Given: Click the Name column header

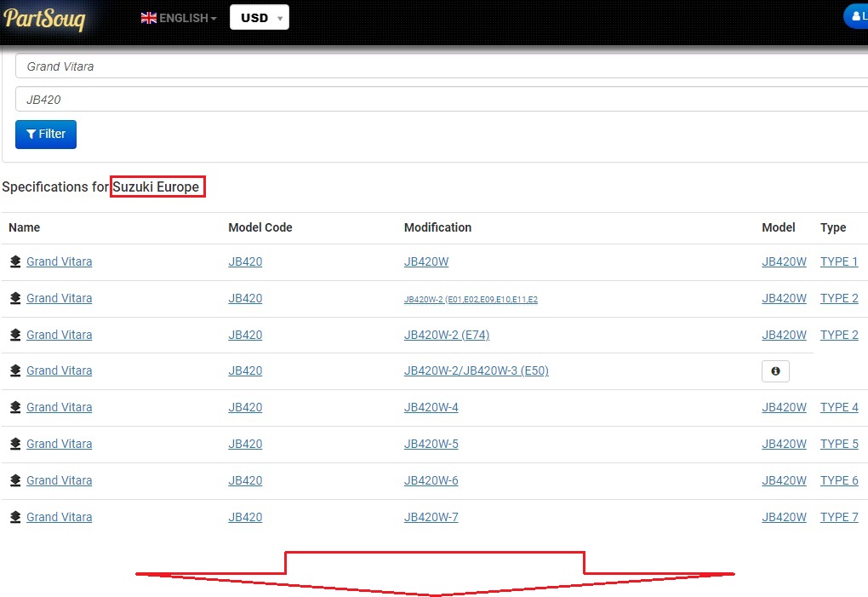Looking at the screenshot, I should [x=25, y=227].
